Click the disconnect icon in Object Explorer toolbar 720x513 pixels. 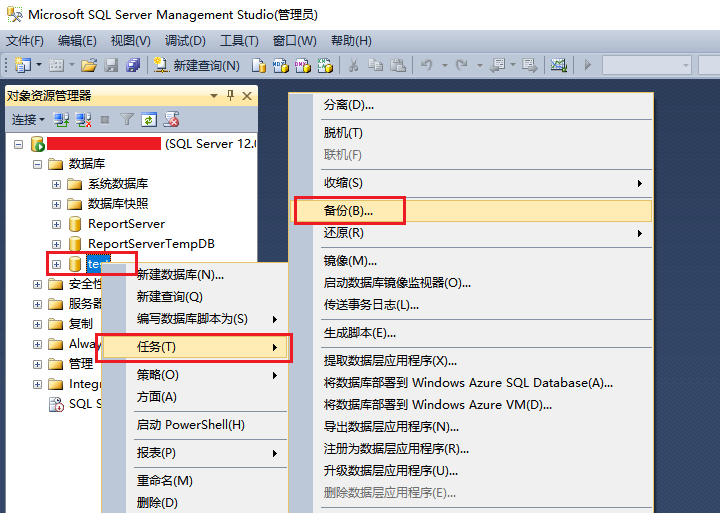click(x=83, y=119)
